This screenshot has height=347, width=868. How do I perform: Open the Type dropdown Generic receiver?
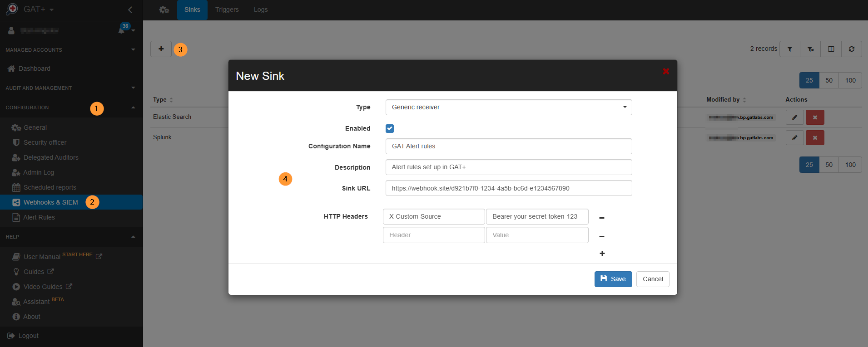click(509, 107)
